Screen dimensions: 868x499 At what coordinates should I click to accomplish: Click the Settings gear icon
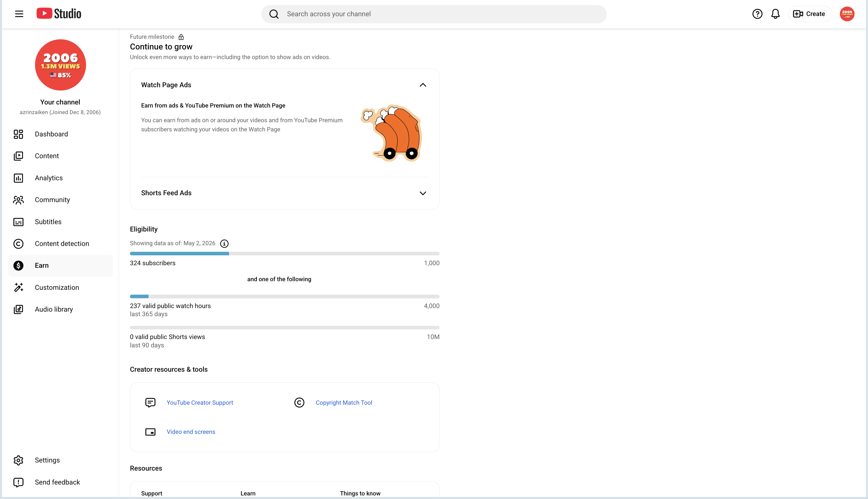coord(19,460)
